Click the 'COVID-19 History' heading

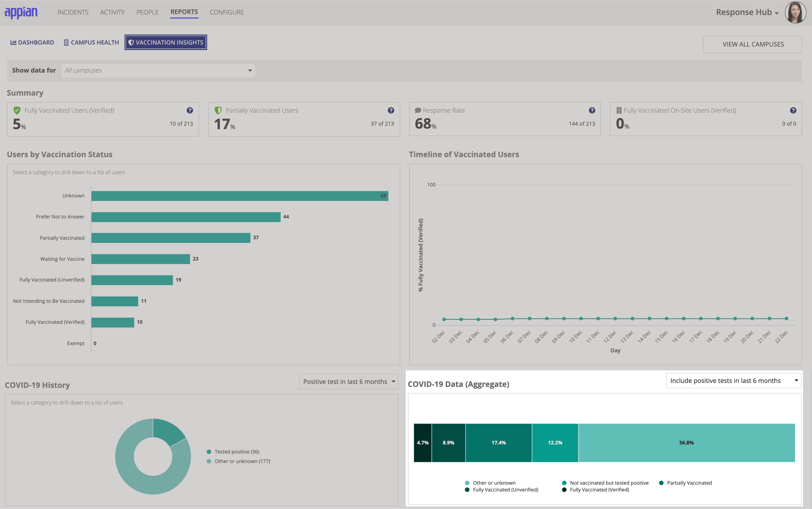tap(37, 385)
